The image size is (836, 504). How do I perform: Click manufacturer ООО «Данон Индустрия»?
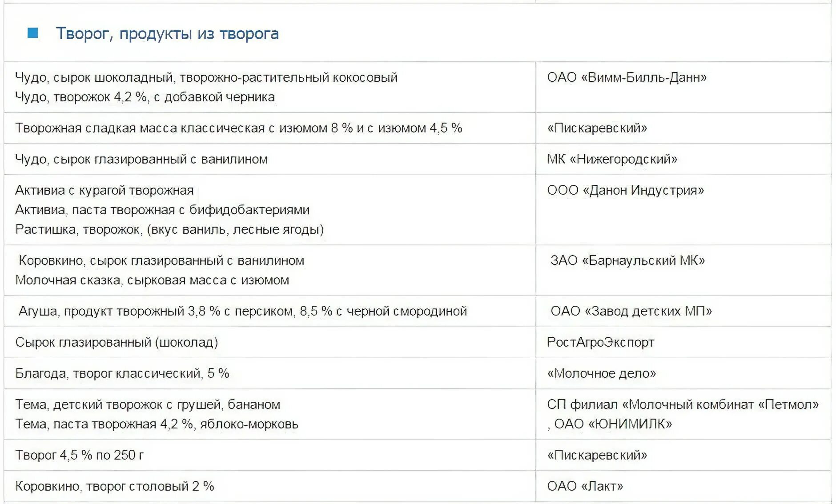625,190
